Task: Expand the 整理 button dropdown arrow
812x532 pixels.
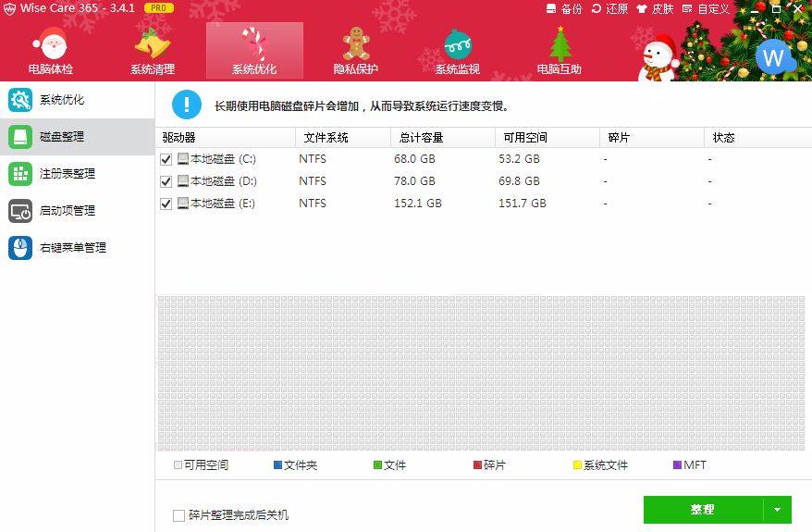Action: click(x=777, y=510)
